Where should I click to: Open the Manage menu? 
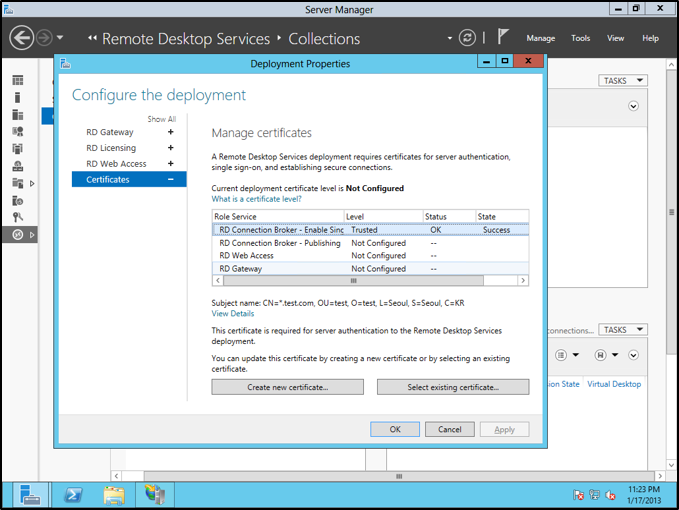(540, 38)
